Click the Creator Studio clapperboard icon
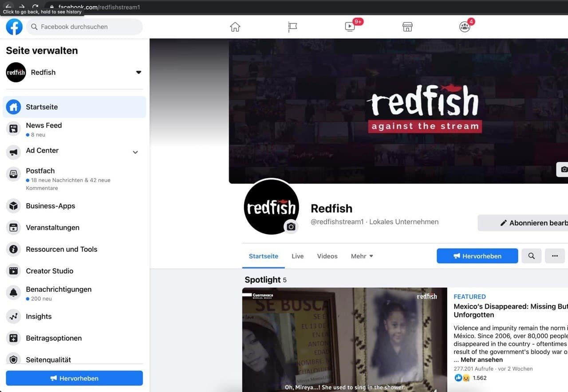 (x=14, y=271)
